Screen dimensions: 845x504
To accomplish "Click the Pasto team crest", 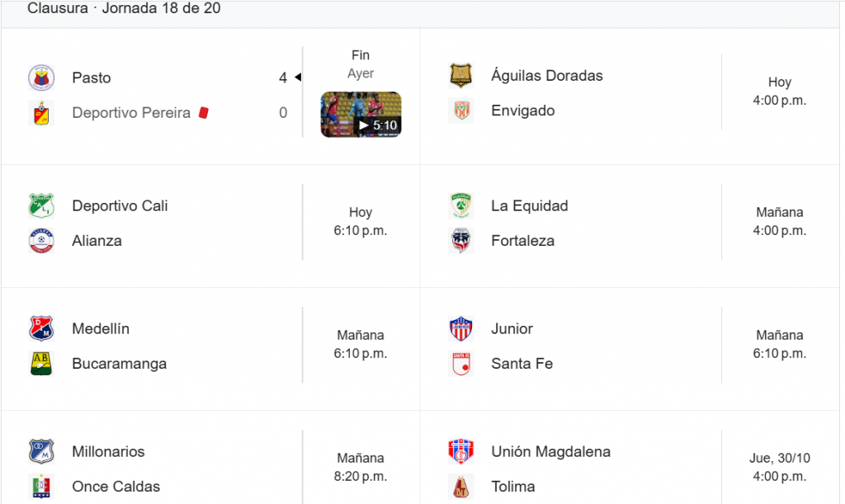I will (x=41, y=78).
